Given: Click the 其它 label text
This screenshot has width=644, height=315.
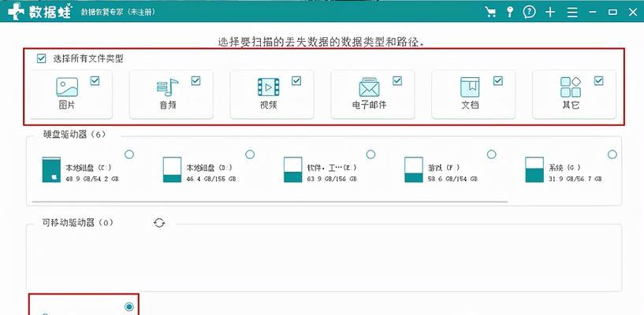Looking at the screenshot, I should [571, 105].
